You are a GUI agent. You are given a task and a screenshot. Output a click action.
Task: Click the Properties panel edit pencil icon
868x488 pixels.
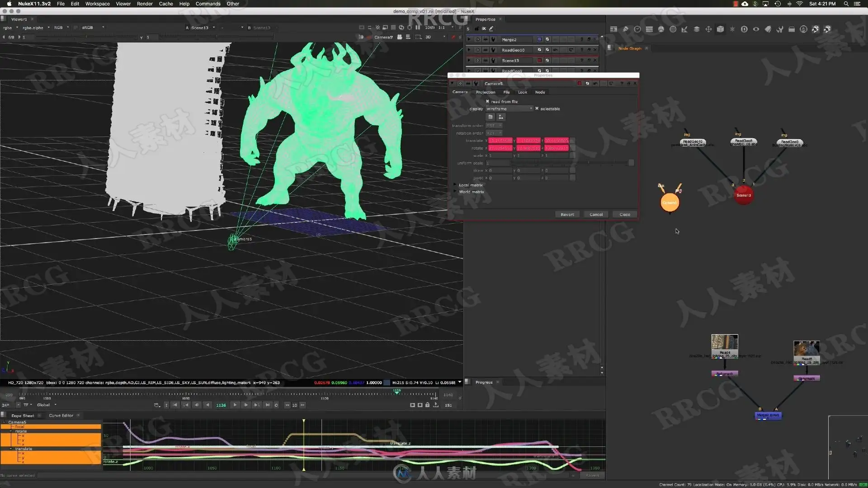point(491,28)
